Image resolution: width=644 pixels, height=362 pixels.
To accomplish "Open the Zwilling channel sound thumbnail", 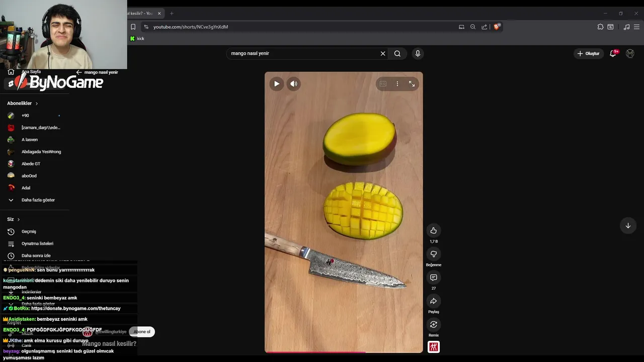I will (433, 347).
